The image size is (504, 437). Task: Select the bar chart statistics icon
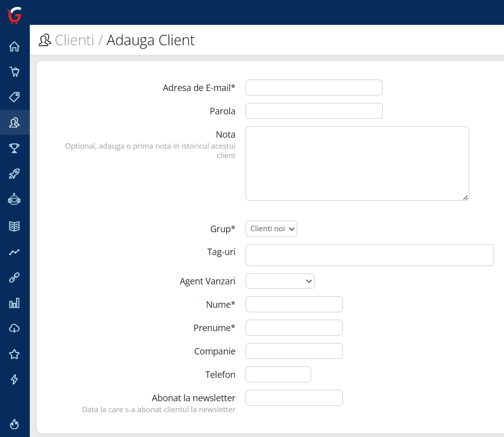pyautogui.click(x=14, y=302)
